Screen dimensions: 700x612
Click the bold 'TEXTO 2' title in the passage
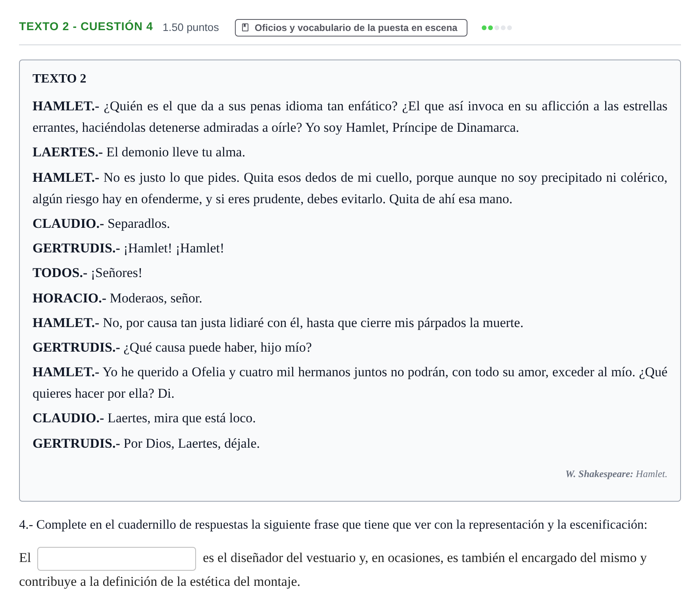[60, 79]
